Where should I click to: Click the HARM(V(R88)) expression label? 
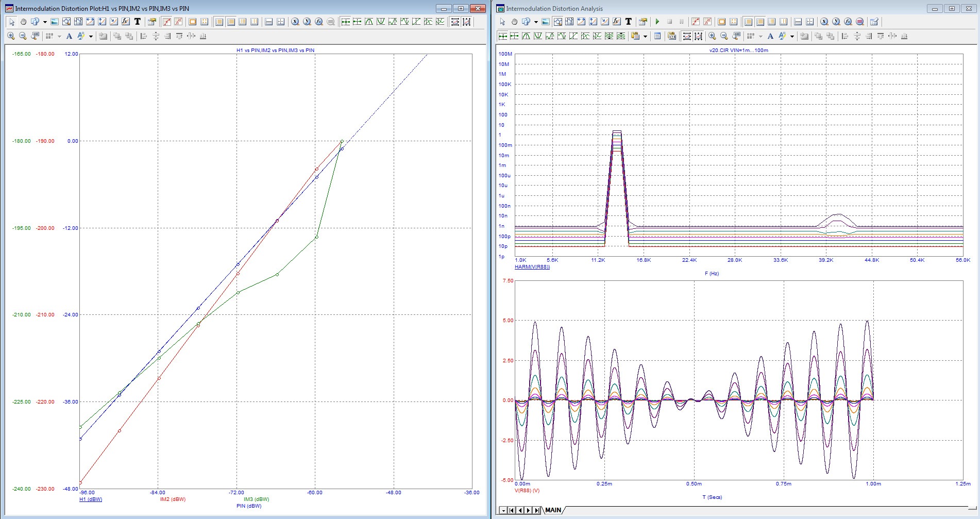pos(532,267)
